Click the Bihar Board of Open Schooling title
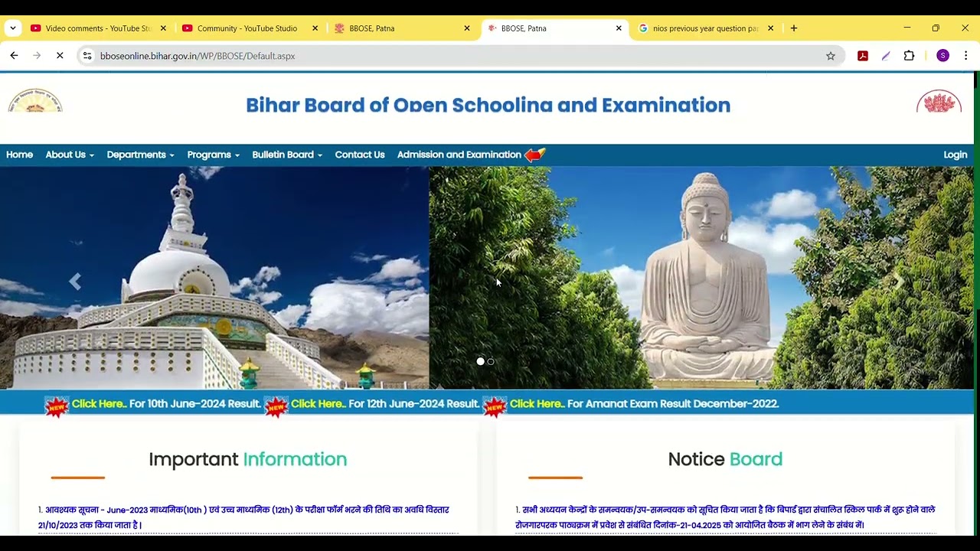This screenshot has height=551, width=980. pyautogui.click(x=488, y=106)
